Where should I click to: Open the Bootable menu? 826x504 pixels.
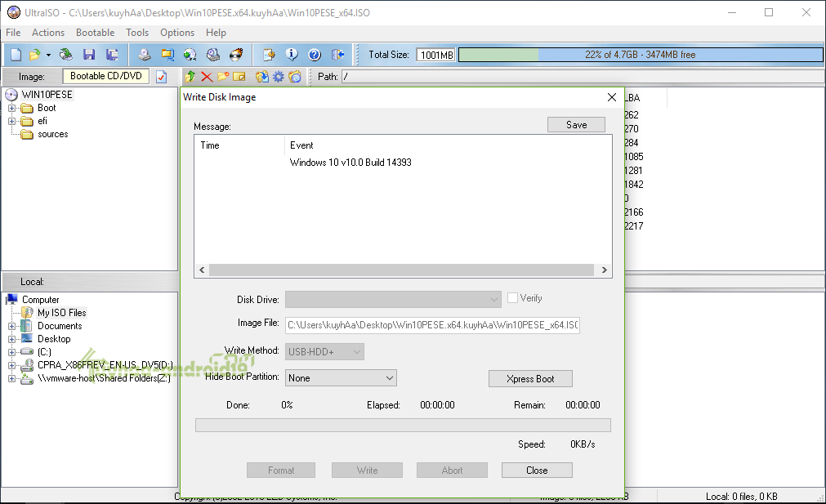pyautogui.click(x=96, y=33)
